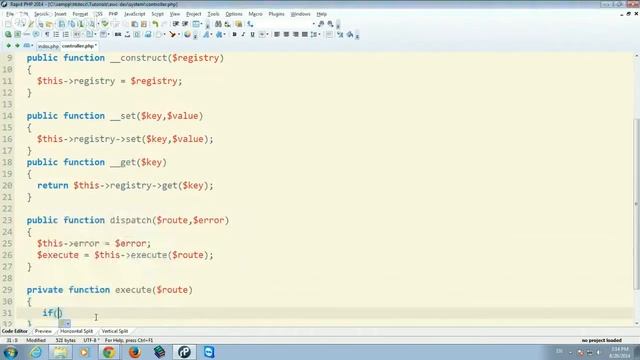The width and height of the screenshot is (640, 360).
Task: Open the Insert menu
Action: (x=60, y=14)
